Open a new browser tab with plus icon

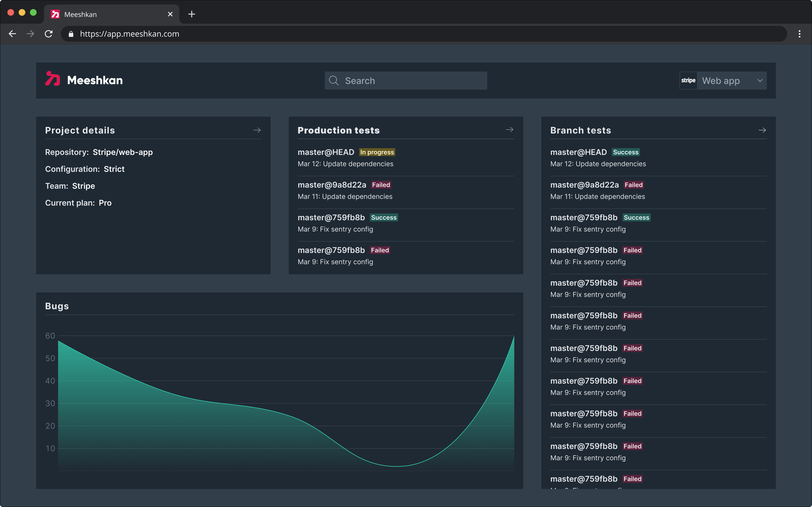click(192, 14)
